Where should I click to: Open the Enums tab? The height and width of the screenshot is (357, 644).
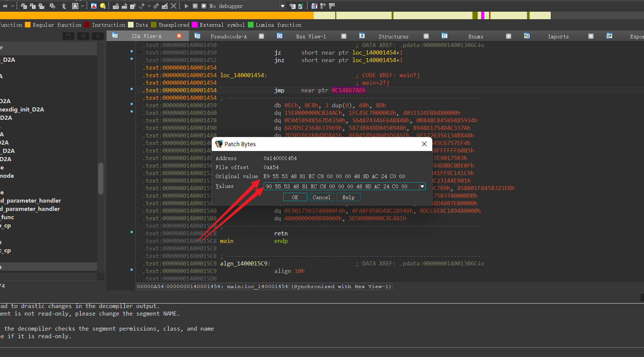[x=476, y=36]
